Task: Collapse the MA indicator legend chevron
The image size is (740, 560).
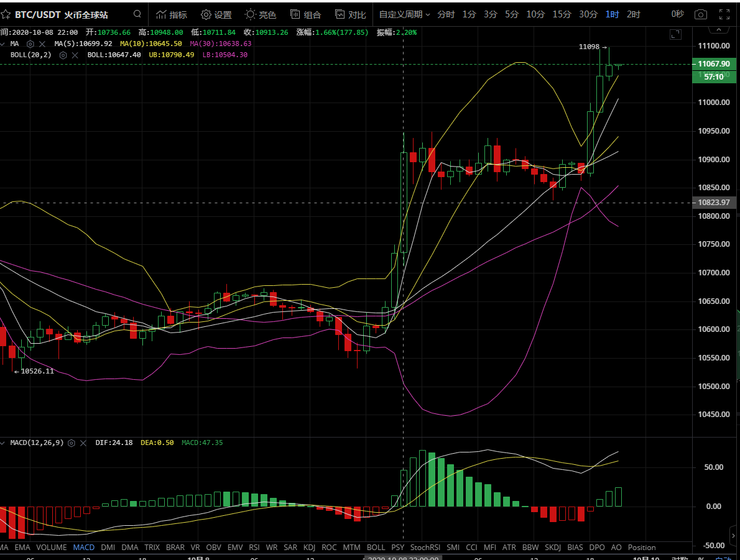Action: [3, 44]
